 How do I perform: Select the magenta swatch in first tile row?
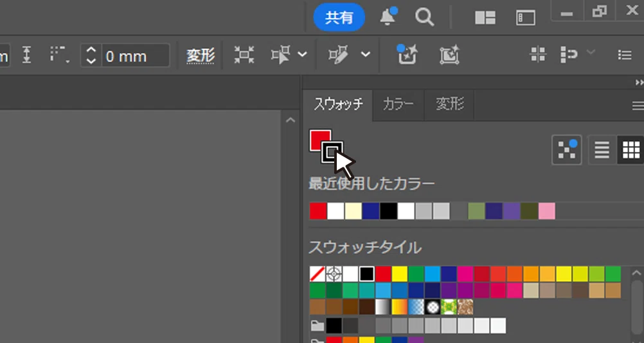click(465, 273)
